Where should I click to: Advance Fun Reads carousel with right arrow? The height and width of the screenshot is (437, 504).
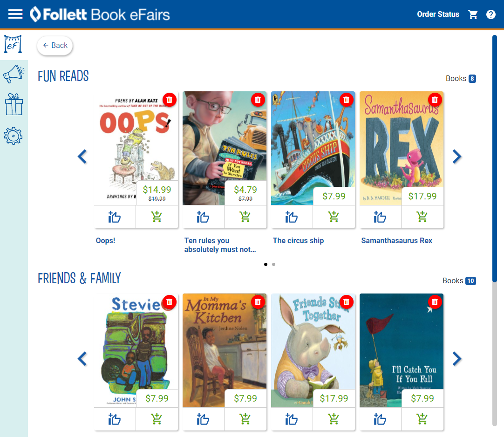coord(457,157)
